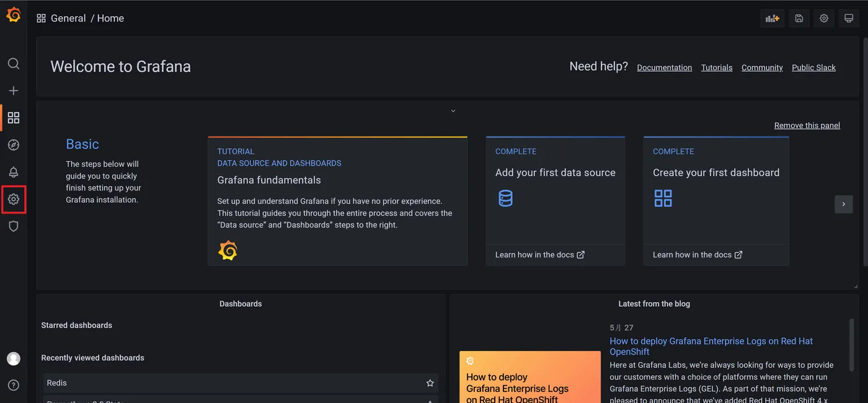The height and width of the screenshot is (403, 868).
Task: Click Remove this panel link
Action: point(807,125)
